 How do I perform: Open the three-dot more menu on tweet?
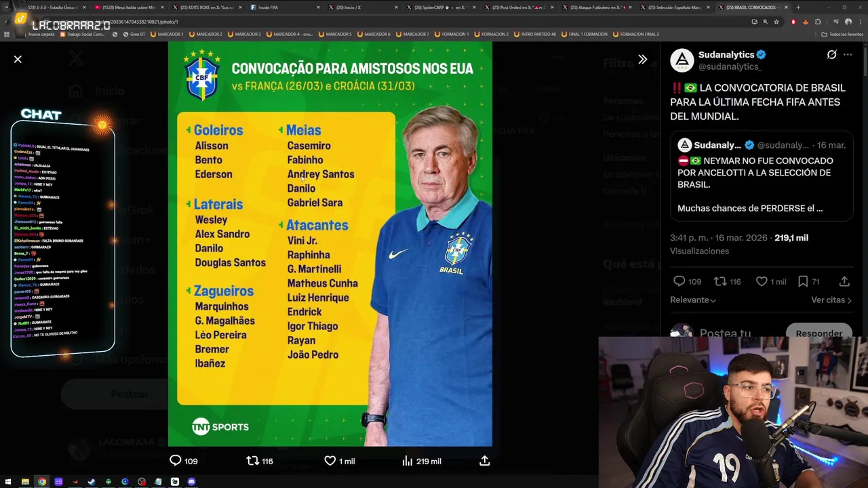(x=848, y=55)
